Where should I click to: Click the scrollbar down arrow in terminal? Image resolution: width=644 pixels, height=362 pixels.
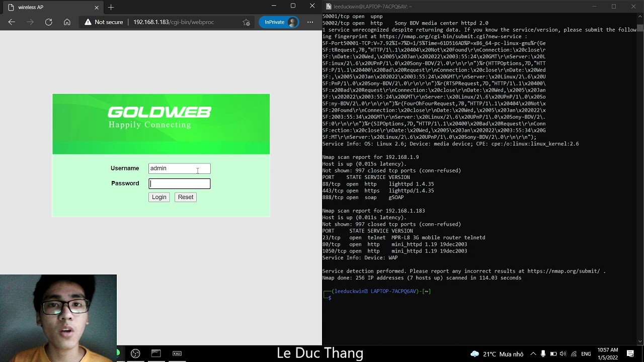pos(640,341)
